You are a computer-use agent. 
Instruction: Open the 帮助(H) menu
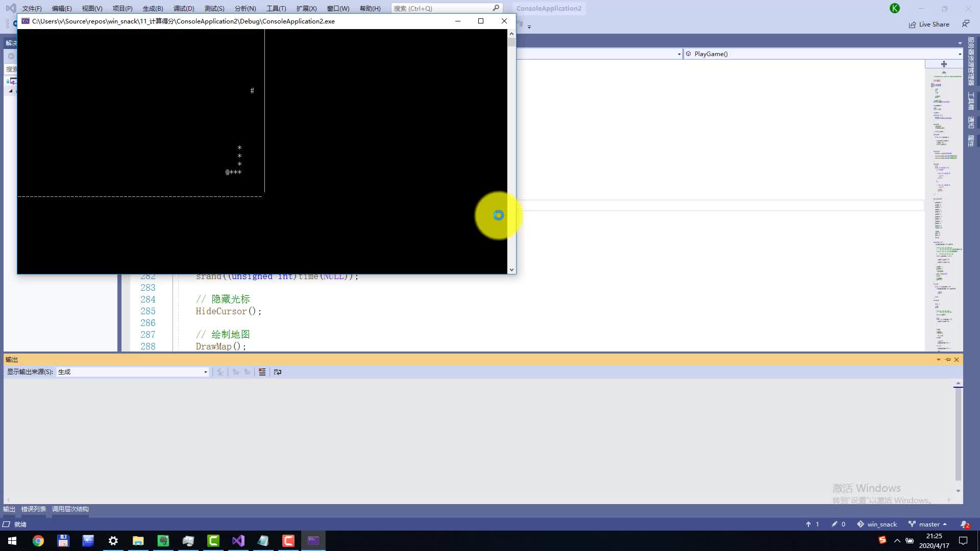(x=370, y=8)
